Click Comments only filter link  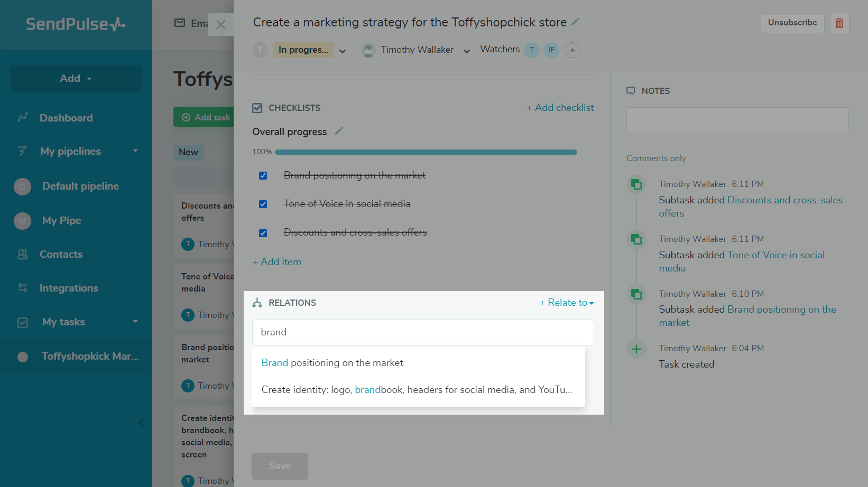656,158
